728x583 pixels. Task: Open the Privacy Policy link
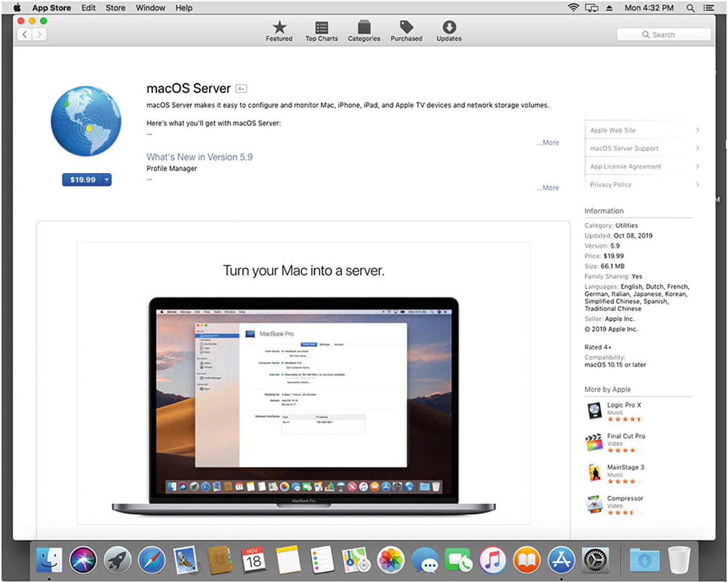point(610,185)
